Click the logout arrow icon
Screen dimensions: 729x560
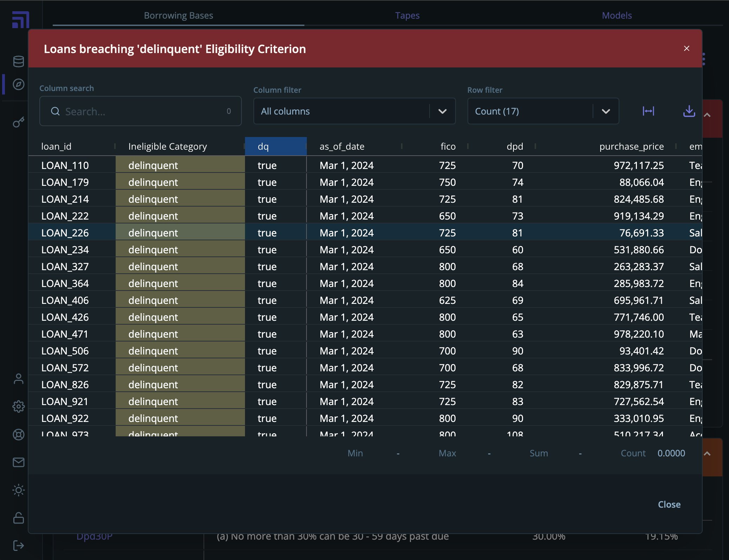[18, 546]
